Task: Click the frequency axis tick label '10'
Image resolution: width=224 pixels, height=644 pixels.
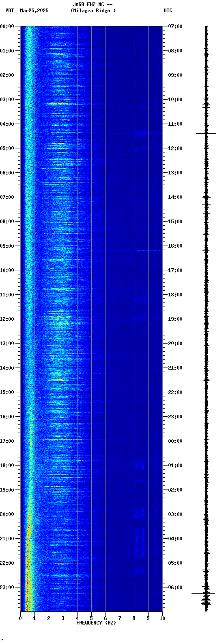Action: click(162, 618)
